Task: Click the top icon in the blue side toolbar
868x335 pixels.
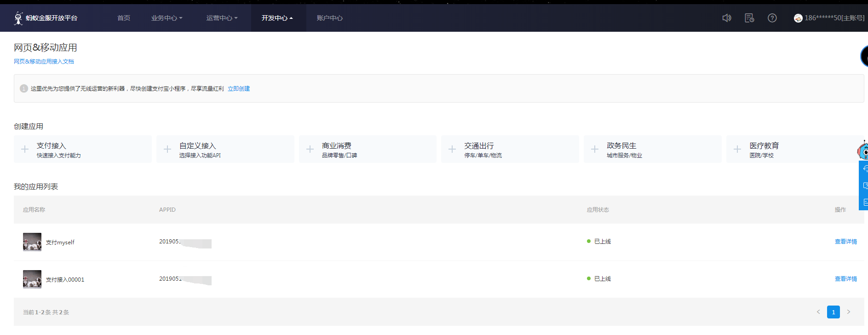Action: pyautogui.click(x=865, y=169)
